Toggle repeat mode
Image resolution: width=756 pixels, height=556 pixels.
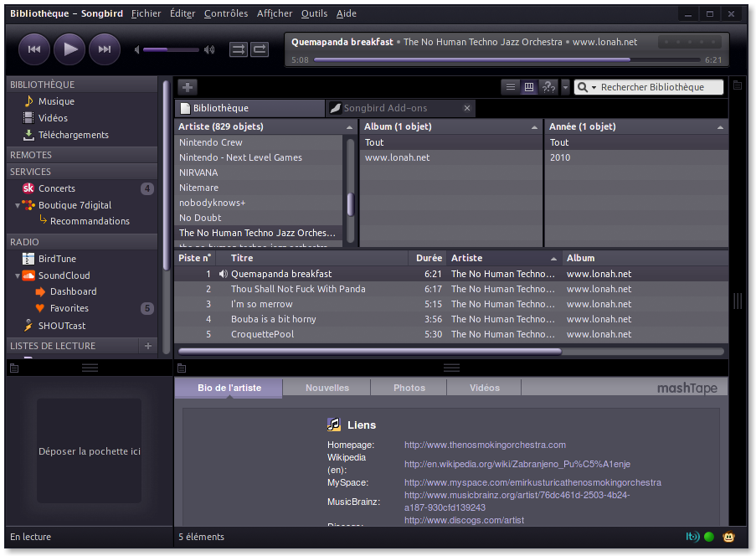pos(260,49)
